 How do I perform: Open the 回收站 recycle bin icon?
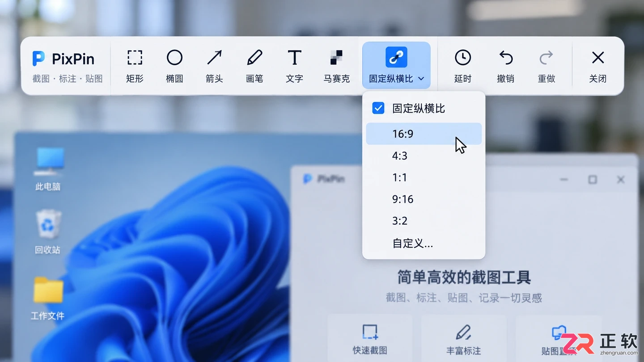point(48,232)
